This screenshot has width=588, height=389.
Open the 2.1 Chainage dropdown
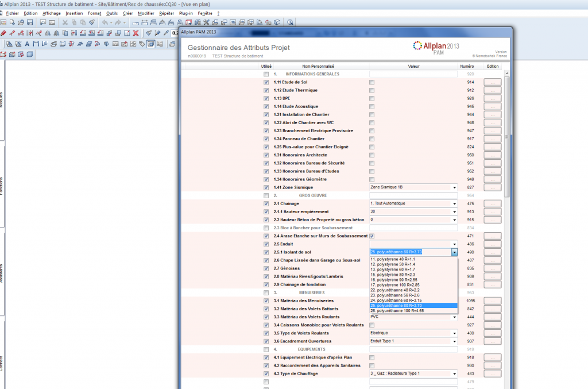(x=454, y=203)
